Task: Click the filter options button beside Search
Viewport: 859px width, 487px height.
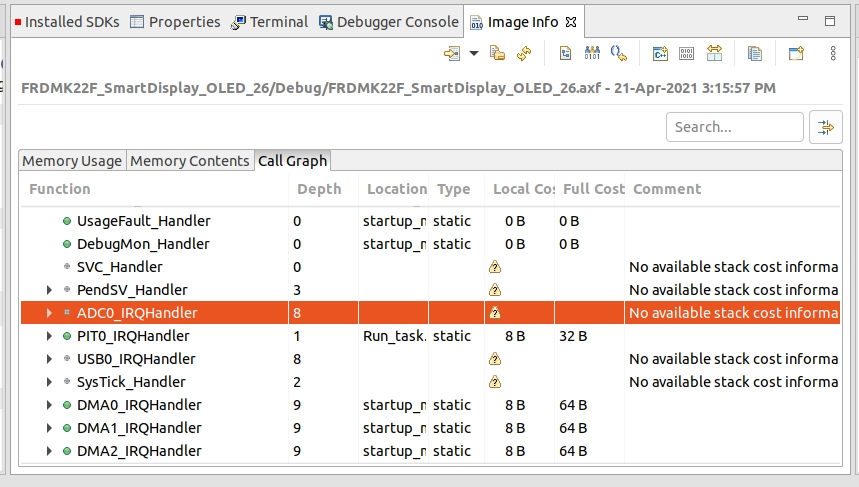Action: [825, 127]
